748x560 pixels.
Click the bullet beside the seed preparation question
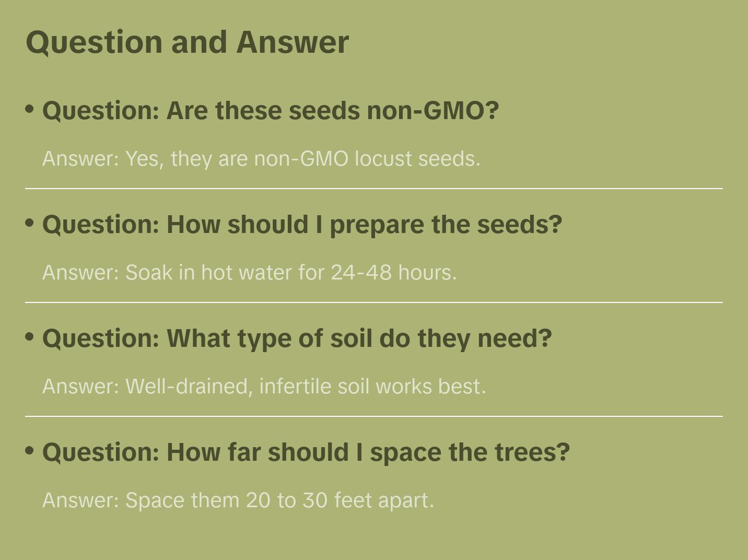point(30,223)
